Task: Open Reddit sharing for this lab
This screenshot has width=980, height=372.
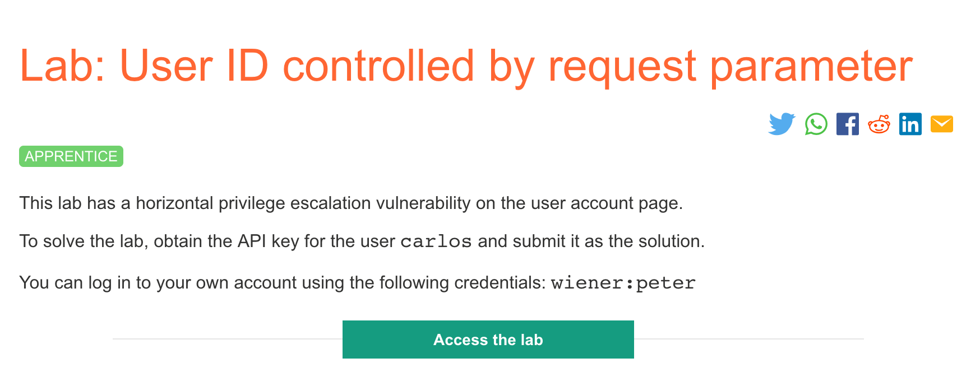Action: [x=879, y=124]
